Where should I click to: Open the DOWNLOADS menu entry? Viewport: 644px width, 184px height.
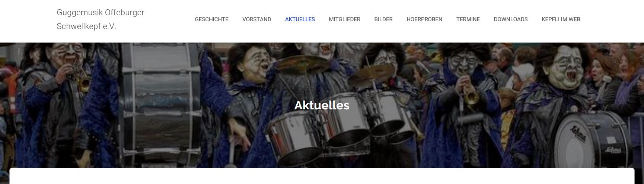coord(511,19)
